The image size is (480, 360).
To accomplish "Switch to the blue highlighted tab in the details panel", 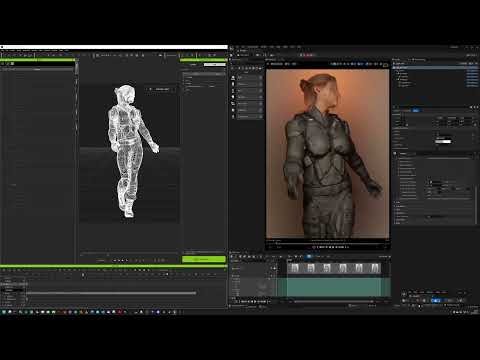I will (x=416, y=110).
